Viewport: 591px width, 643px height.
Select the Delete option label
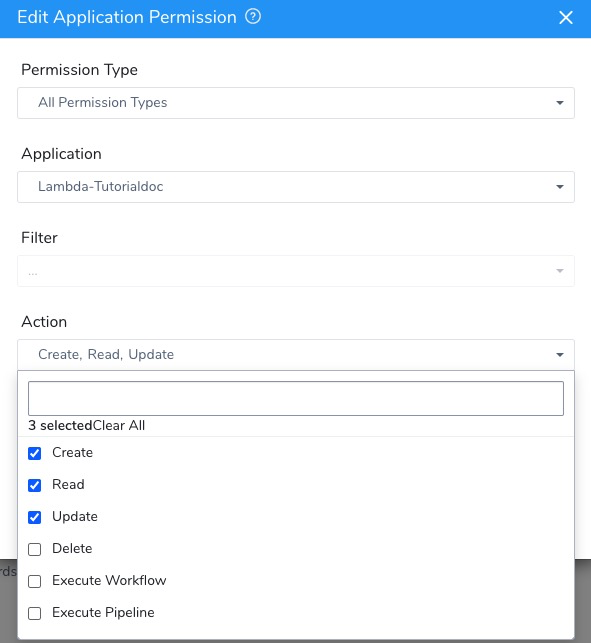click(x=72, y=548)
